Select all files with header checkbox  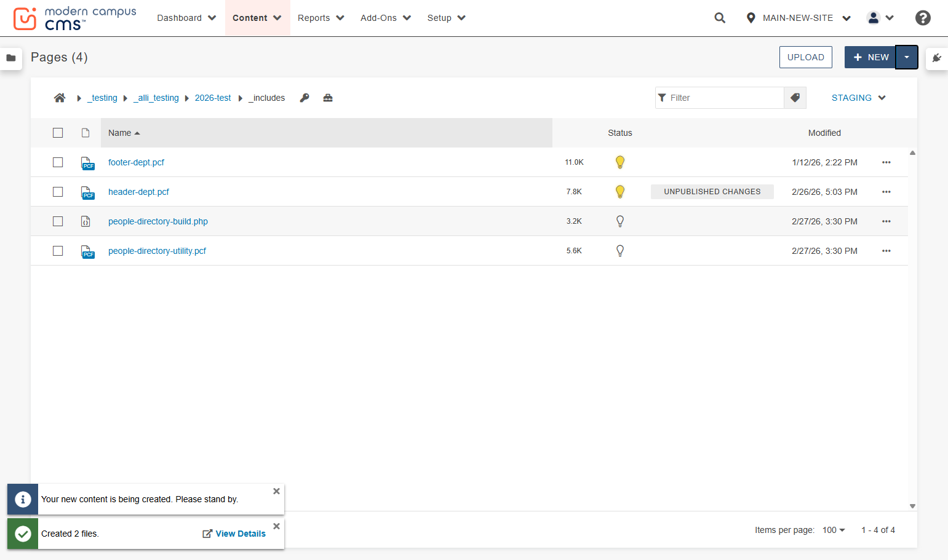point(58,133)
